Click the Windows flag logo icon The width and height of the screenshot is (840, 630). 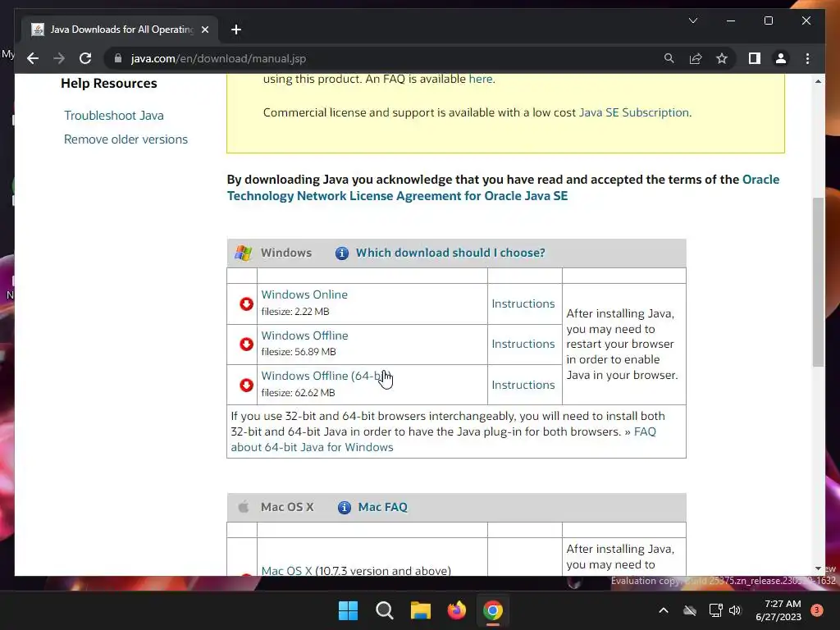(x=243, y=253)
